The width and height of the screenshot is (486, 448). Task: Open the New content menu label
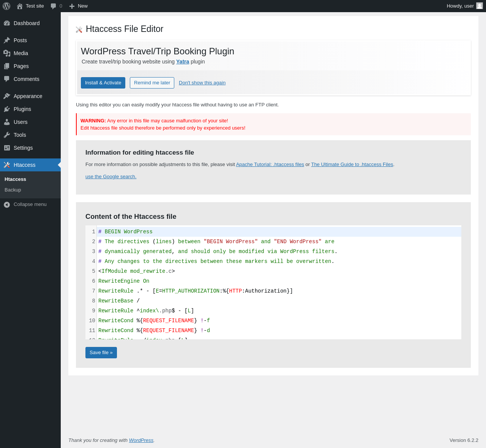tap(83, 6)
